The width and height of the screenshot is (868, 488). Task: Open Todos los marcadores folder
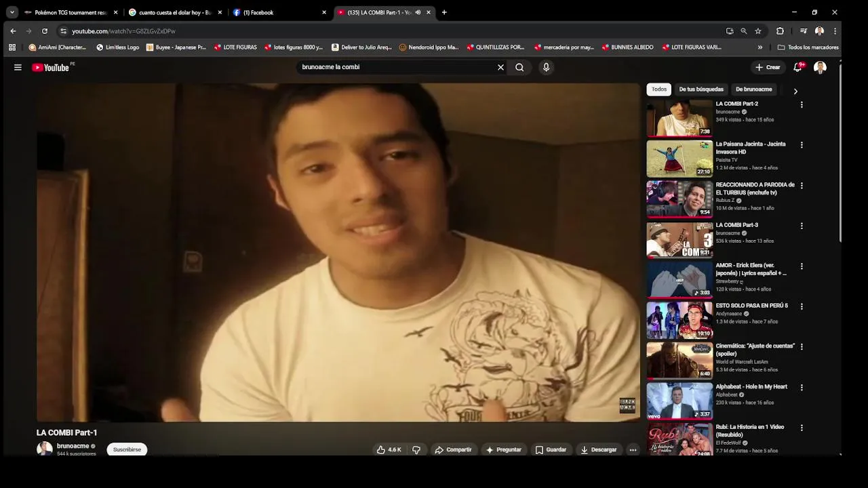click(x=808, y=47)
